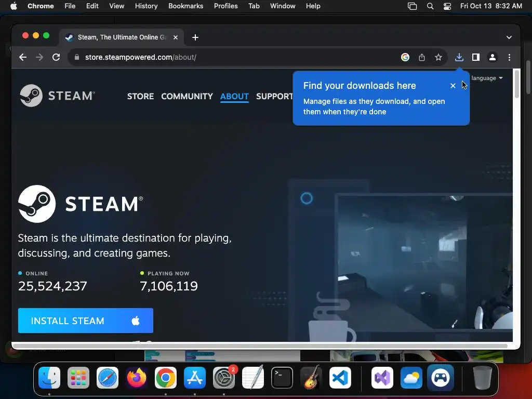
Task: Open Visual Studio from the dock
Action: pos(382,378)
